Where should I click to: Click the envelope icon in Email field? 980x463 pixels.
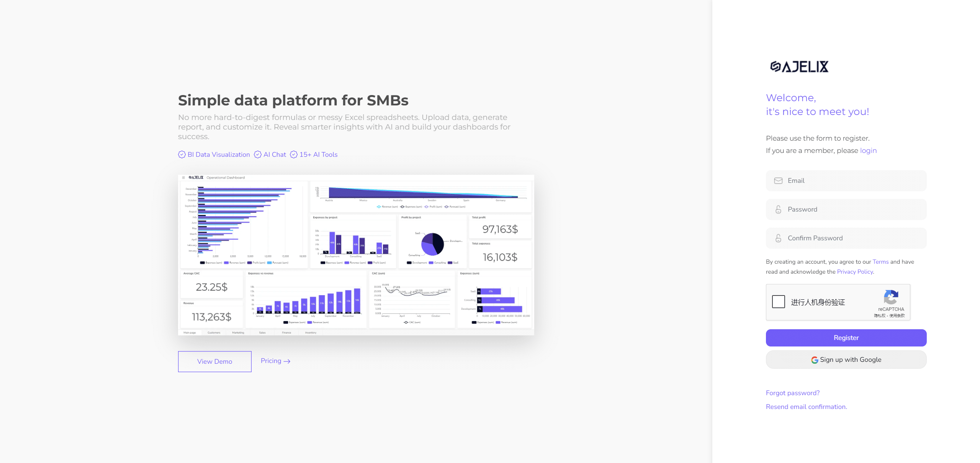(778, 181)
